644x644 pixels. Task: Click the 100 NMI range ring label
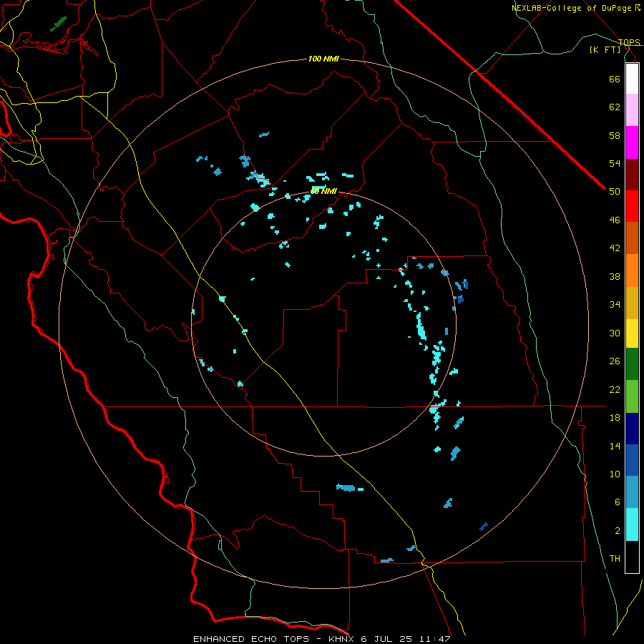(x=323, y=59)
